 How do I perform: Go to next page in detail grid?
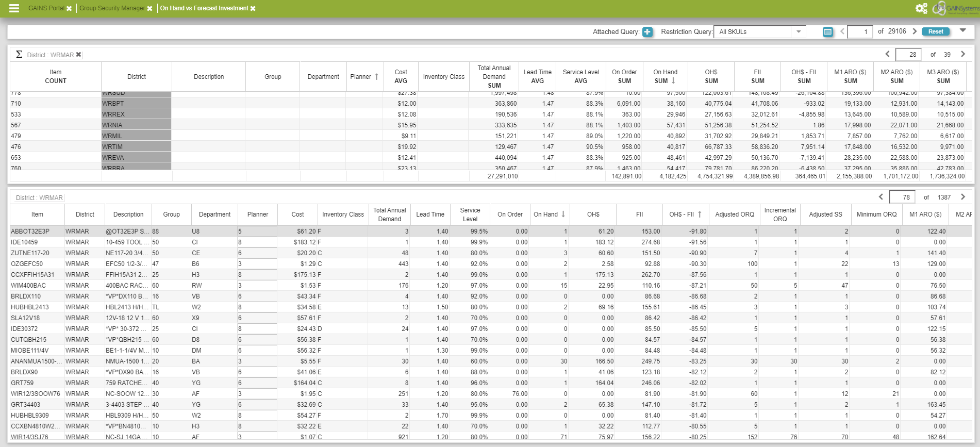(x=962, y=197)
